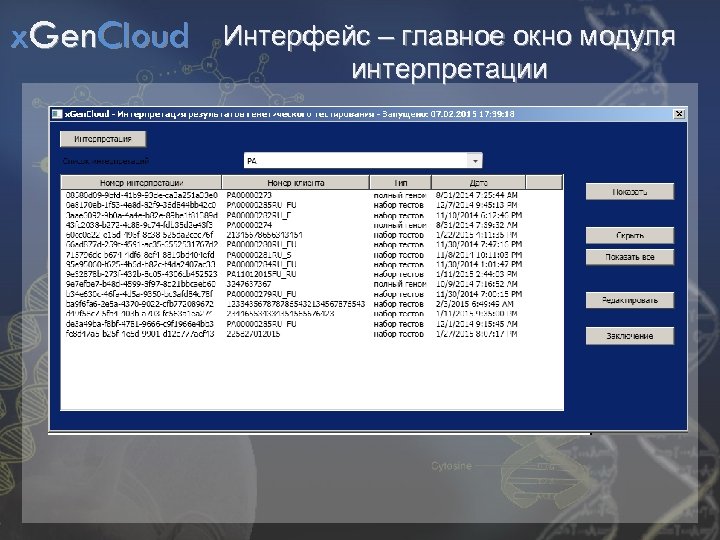The width and height of the screenshot is (720, 540).
Task: Select interpretation ID starting with 9e7efbe7
Action: pyautogui.click(x=141, y=284)
